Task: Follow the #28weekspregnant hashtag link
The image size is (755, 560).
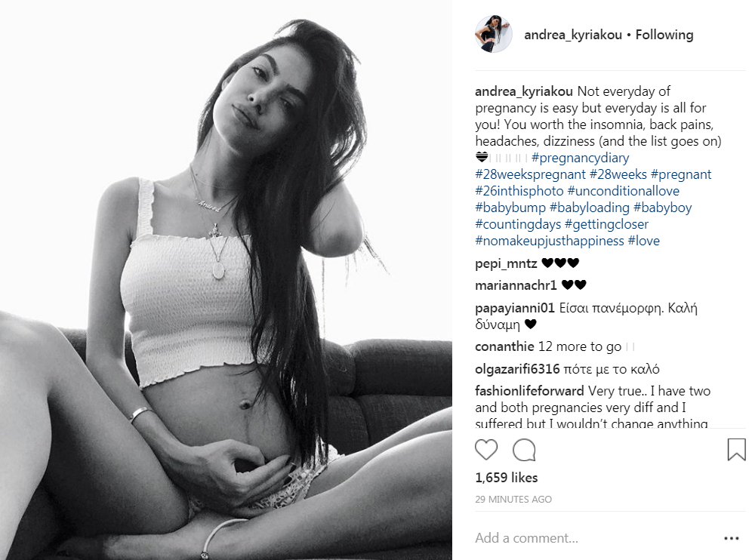Action: [x=530, y=174]
